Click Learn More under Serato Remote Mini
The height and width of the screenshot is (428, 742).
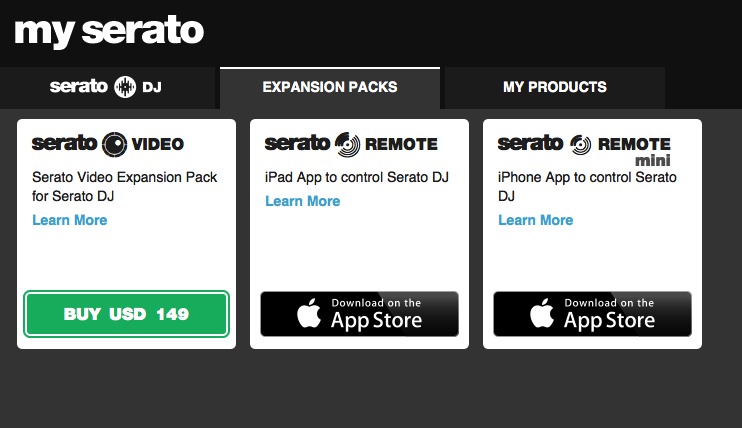click(x=536, y=220)
